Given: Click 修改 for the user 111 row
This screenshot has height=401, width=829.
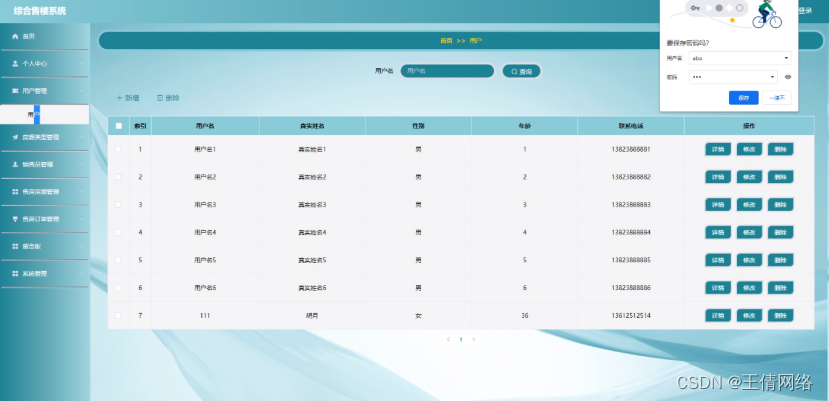Looking at the screenshot, I should (749, 316).
